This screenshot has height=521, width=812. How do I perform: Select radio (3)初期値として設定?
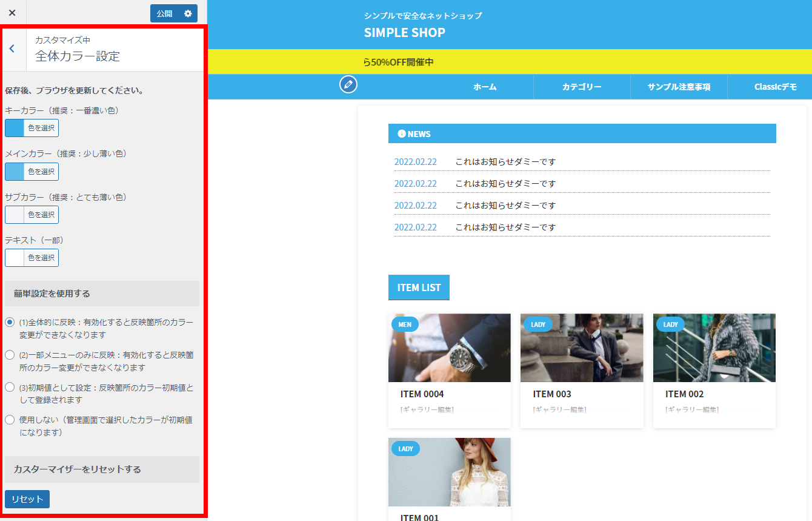click(10, 387)
